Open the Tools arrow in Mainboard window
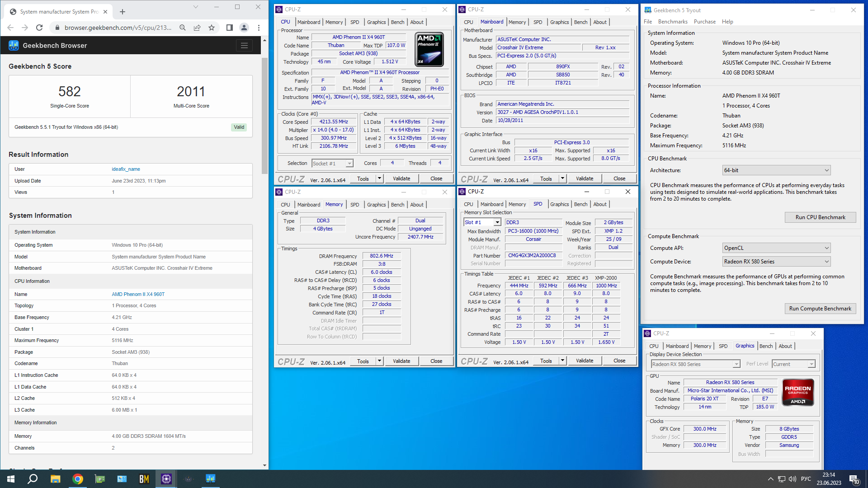Viewport: 868px width, 488px height. (x=563, y=178)
